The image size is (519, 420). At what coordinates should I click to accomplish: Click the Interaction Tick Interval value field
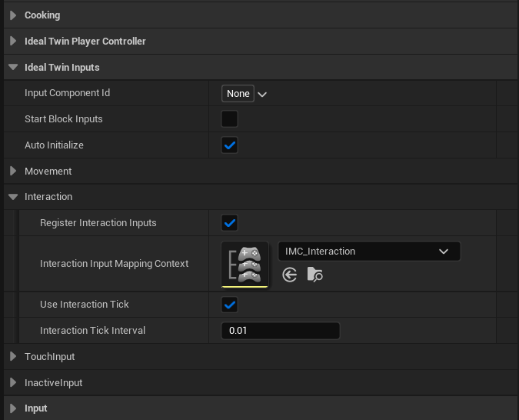(x=280, y=331)
